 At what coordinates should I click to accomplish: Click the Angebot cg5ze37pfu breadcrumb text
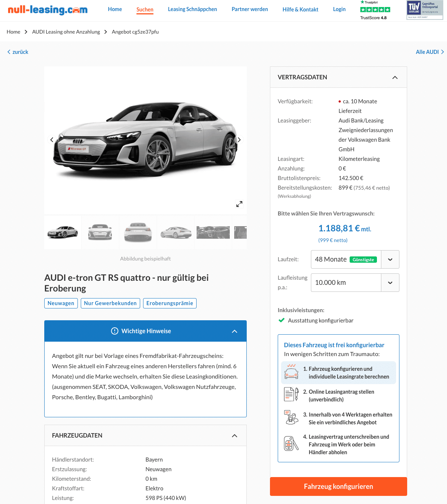135,32
